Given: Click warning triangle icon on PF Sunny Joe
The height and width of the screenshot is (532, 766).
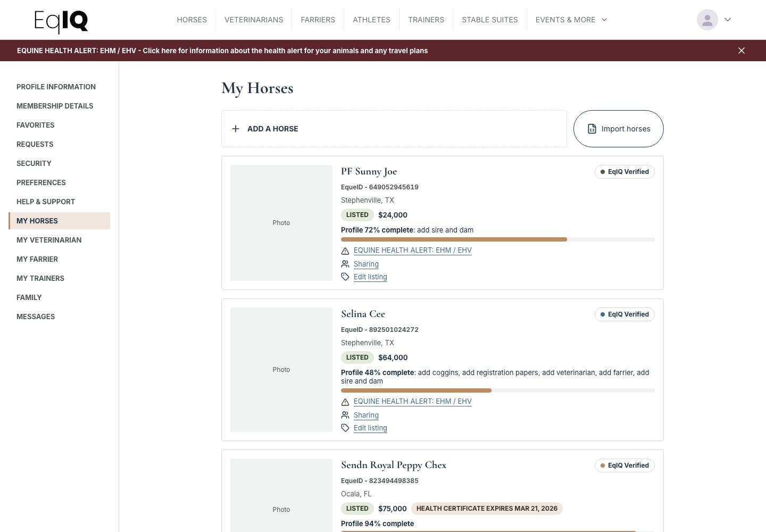Looking at the screenshot, I should click(x=345, y=251).
